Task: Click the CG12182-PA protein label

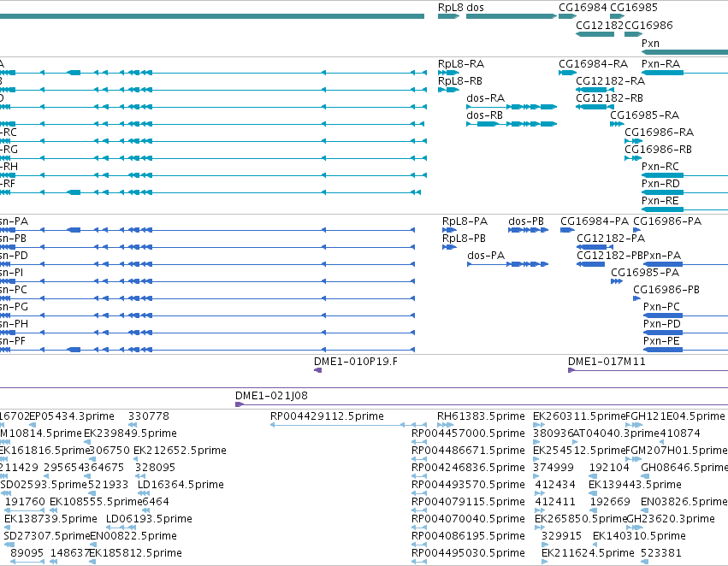Action: tap(611, 239)
